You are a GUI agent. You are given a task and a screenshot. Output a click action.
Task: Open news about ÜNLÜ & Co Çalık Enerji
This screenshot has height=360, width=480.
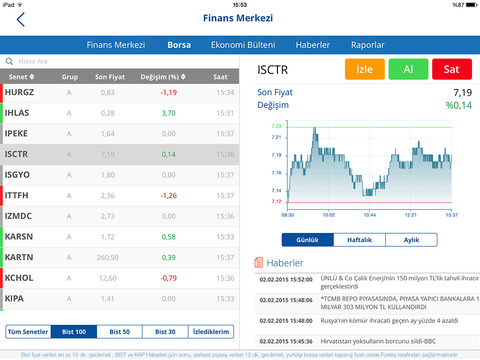[x=368, y=282]
